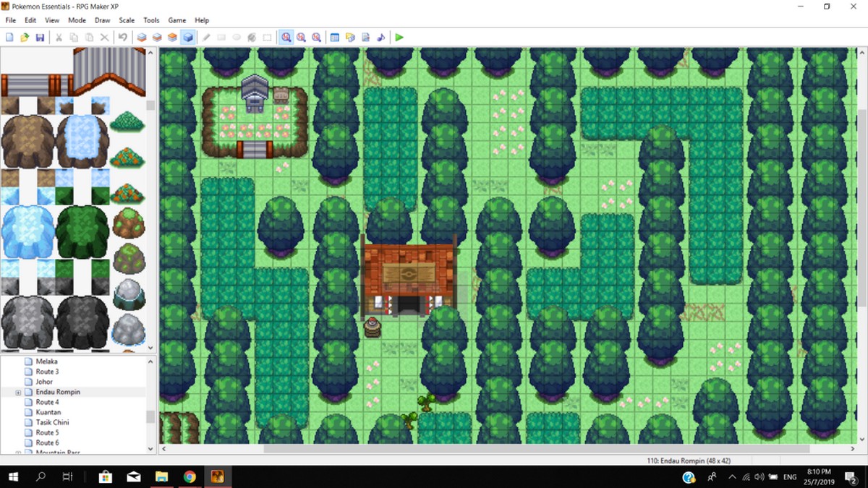This screenshot has height=488, width=868.
Task: Click the Copy toolbar icon
Action: [74, 37]
